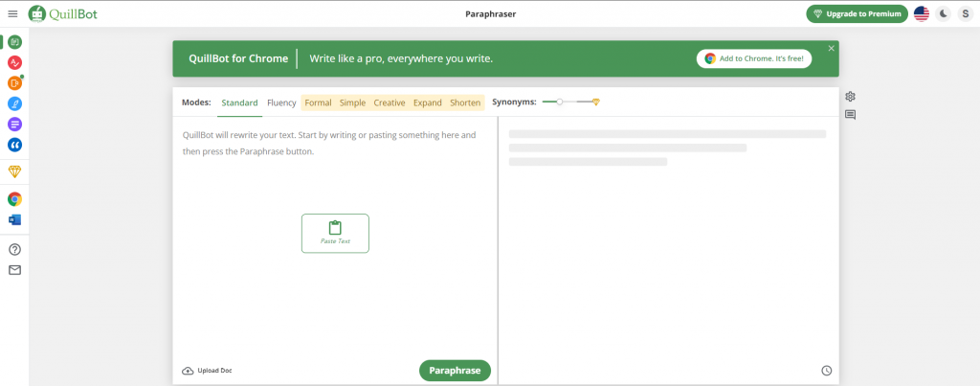Viewport: 980px width, 386px height.
Task: Open the US flag language selector
Action: pos(922,13)
